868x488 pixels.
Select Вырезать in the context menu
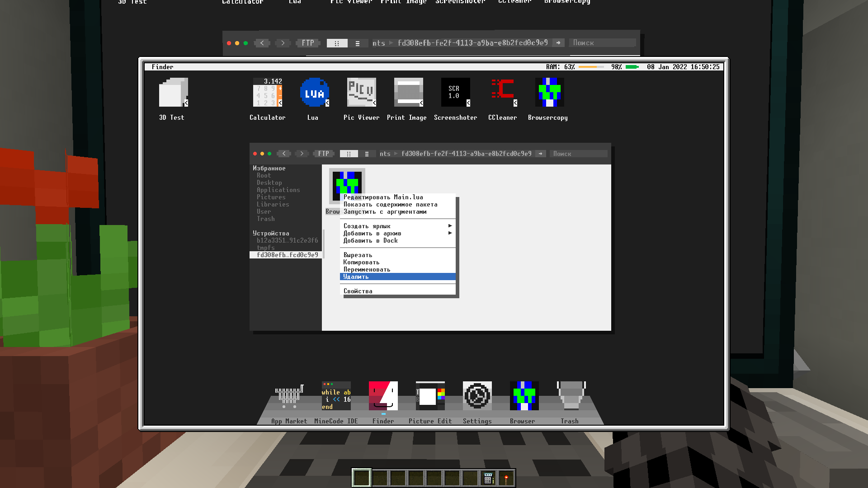[x=398, y=255]
